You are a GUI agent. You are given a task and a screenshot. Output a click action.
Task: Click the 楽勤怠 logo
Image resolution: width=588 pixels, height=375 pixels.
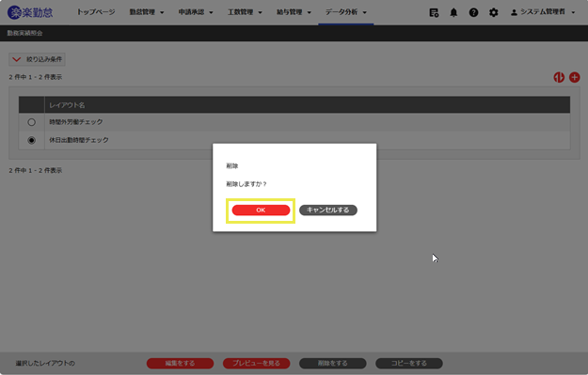coord(30,12)
